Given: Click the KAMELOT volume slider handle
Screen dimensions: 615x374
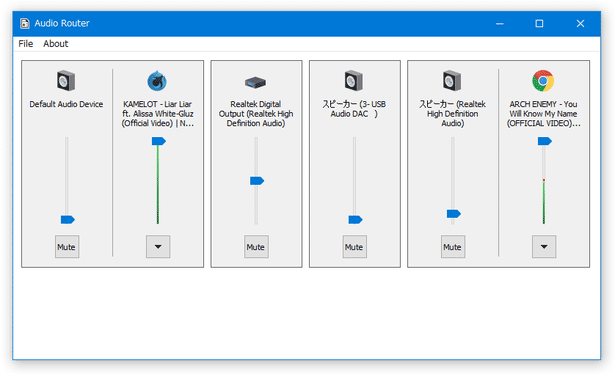Looking at the screenshot, I should click(x=159, y=141).
